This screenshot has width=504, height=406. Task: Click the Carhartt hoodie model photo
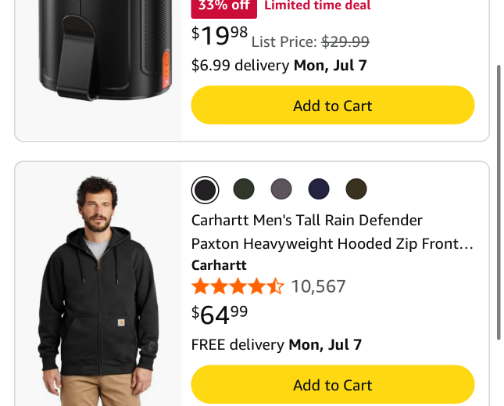point(98,290)
